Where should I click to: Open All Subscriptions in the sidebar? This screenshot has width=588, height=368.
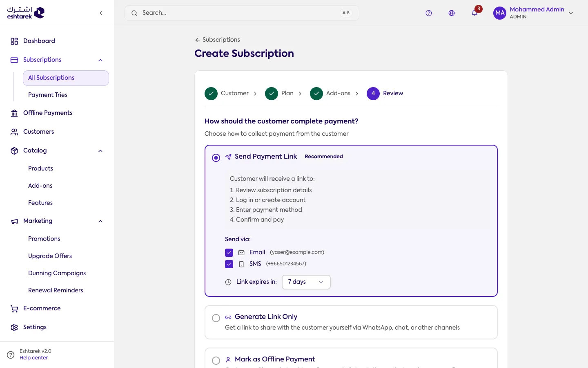click(66, 78)
